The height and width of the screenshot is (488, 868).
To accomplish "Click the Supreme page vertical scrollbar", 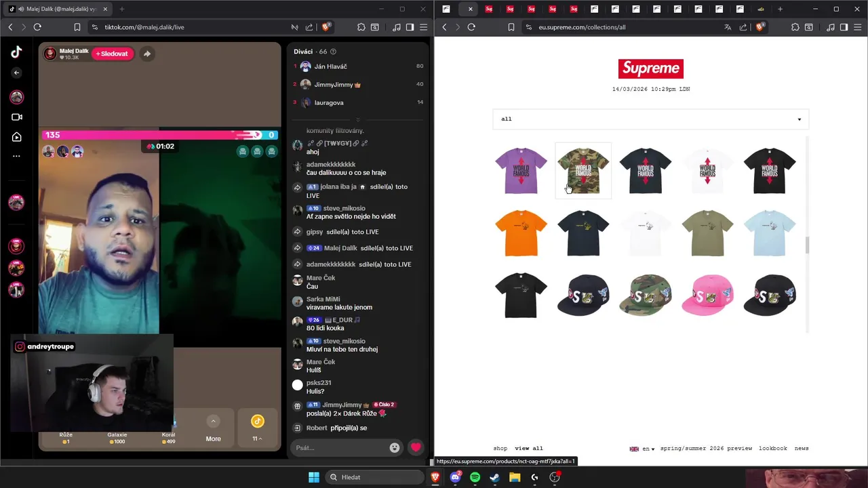I will [x=807, y=245].
